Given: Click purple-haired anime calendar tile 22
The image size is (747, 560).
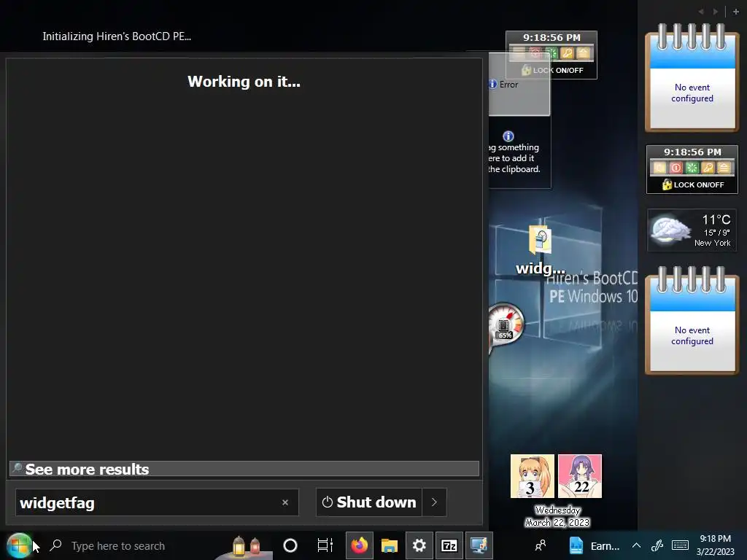Looking at the screenshot, I should (x=580, y=476).
